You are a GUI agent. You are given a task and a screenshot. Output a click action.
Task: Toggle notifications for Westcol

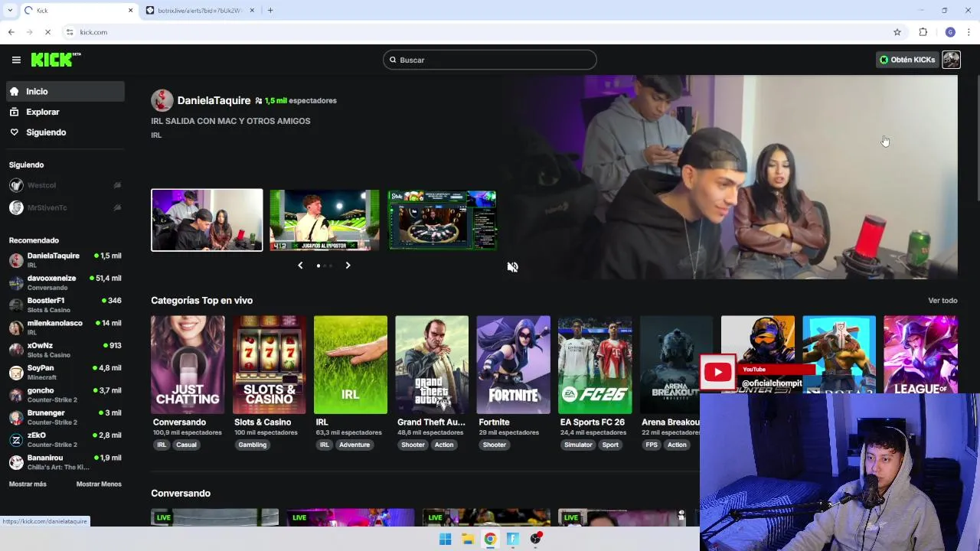pos(117,185)
